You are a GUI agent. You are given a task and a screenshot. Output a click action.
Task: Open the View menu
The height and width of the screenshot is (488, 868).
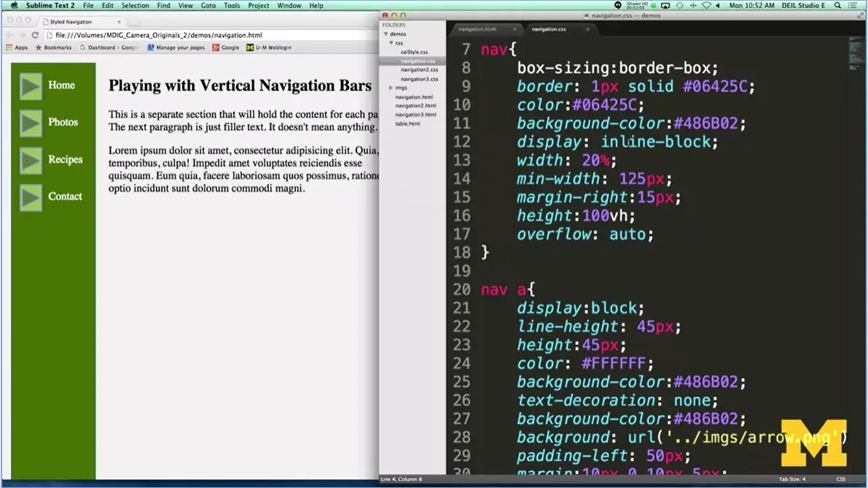[x=185, y=5]
